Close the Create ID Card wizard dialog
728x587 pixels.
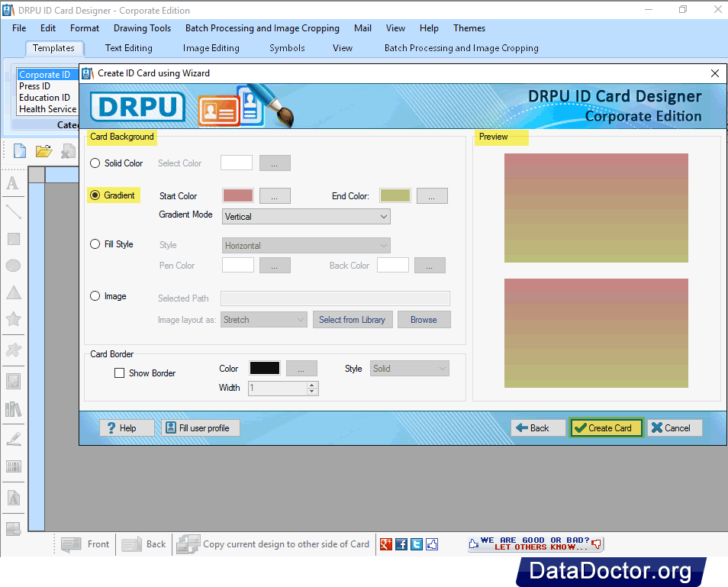715,73
